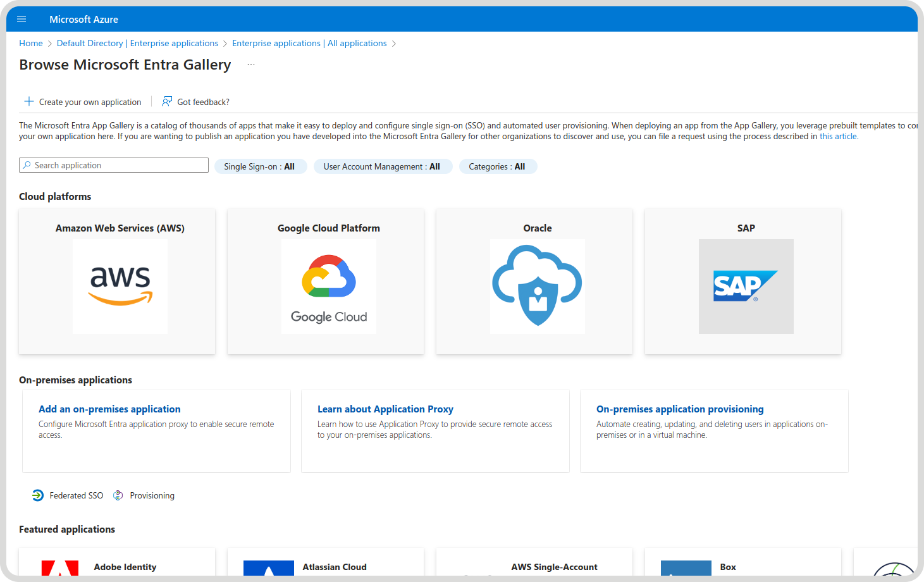Click Got feedback? button

coord(196,102)
